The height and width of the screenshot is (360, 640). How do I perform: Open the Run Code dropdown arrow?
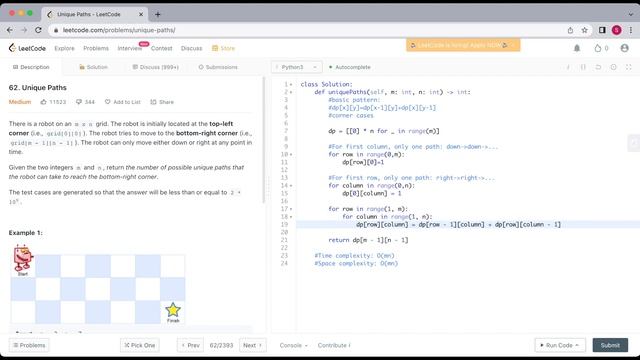coord(577,345)
